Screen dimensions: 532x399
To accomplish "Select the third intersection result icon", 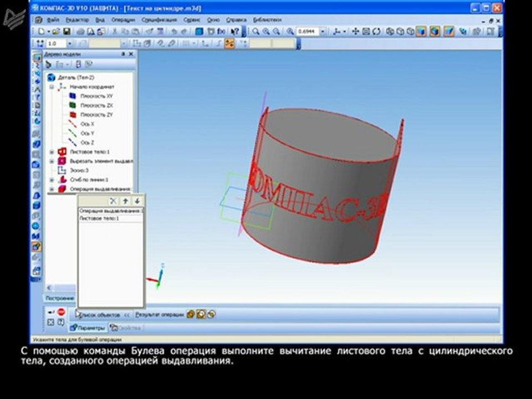I will click(211, 315).
